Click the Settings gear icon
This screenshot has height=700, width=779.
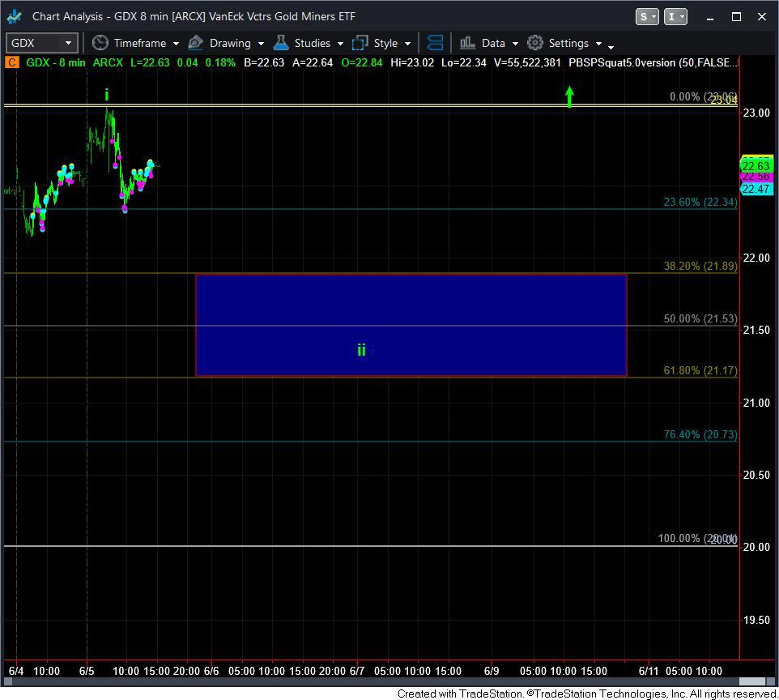coord(535,43)
